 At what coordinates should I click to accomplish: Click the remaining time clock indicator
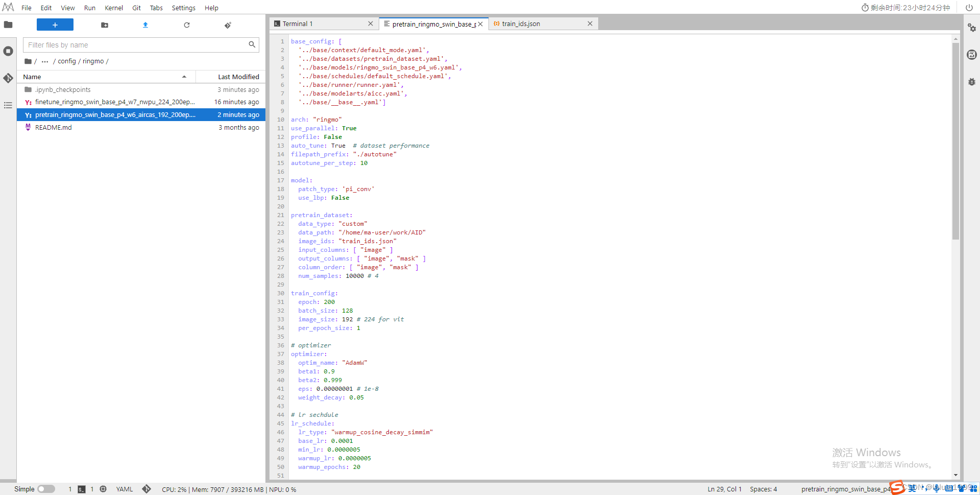906,8
